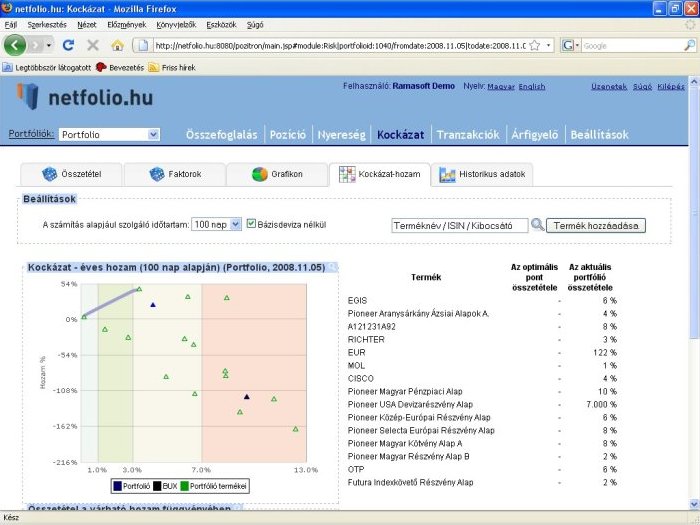The height and width of the screenshot is (525, 700).
Task: Toggle the Bázisdeviza nélkül checkbox
Action: [x=251, y=224]
